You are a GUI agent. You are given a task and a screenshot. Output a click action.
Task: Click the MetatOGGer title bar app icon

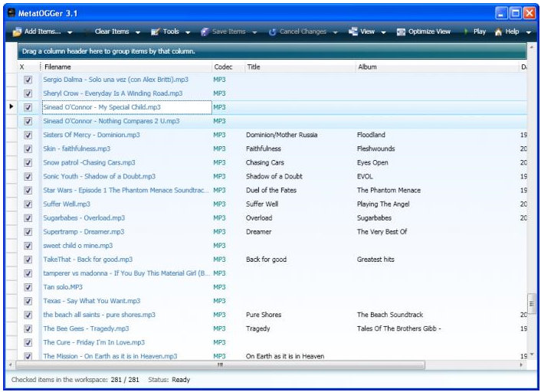(11, 13)
